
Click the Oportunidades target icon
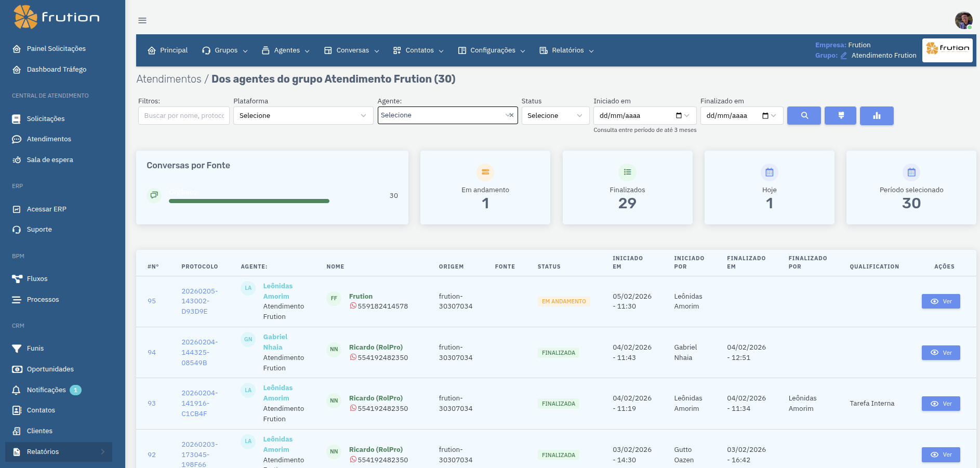pyautogui.click(x=16, y=369)
